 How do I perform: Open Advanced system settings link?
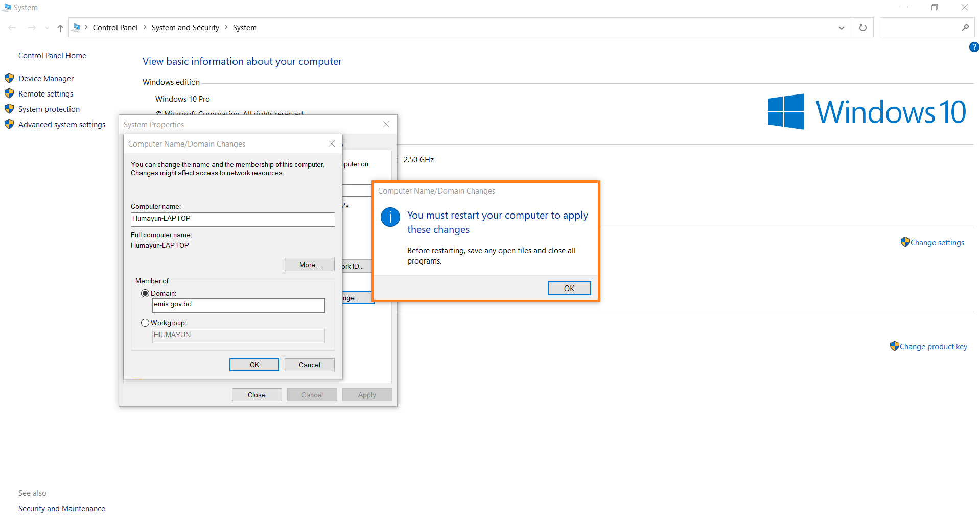click(x=62, y=125)
